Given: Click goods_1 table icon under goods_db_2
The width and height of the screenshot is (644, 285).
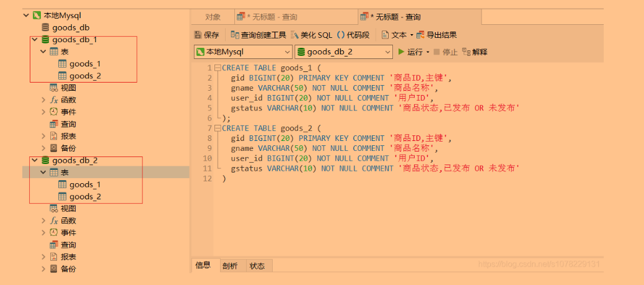Looking at the screenshot, I should (63, 184).
